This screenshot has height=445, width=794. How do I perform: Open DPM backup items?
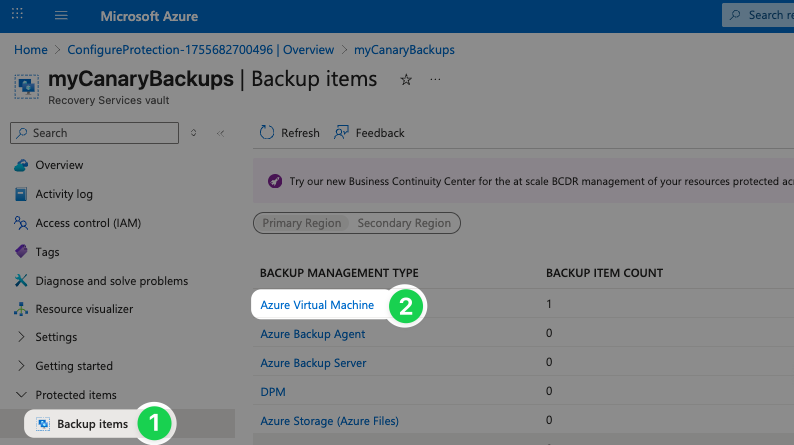click(273, 392)
